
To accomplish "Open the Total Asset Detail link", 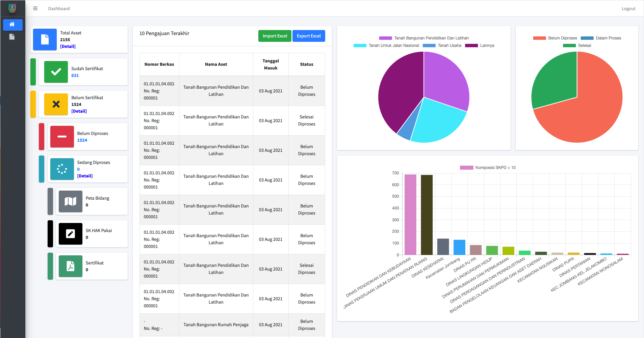I will [68, 47].
